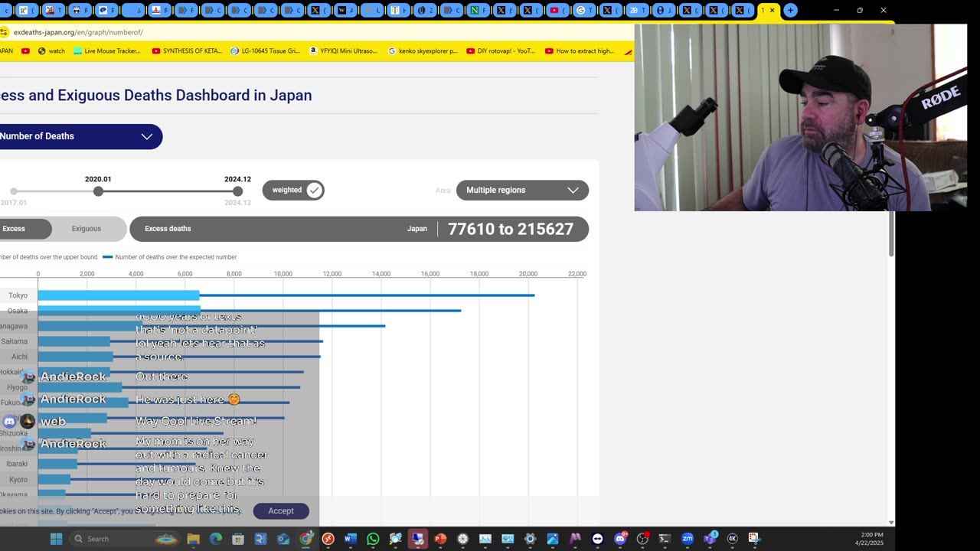The height and width of the screenshot is (551, 980).
Task: Click the page vertical scrollbar thumb
Action: coord(890,233)
